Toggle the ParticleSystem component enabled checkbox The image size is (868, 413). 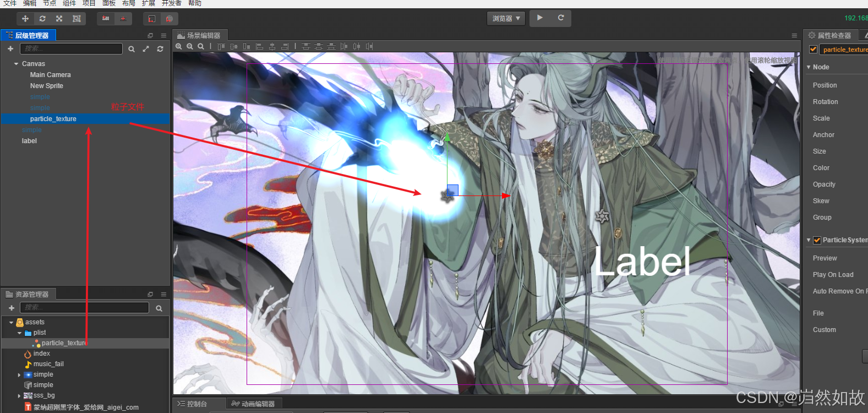click(x=817, y=240)
